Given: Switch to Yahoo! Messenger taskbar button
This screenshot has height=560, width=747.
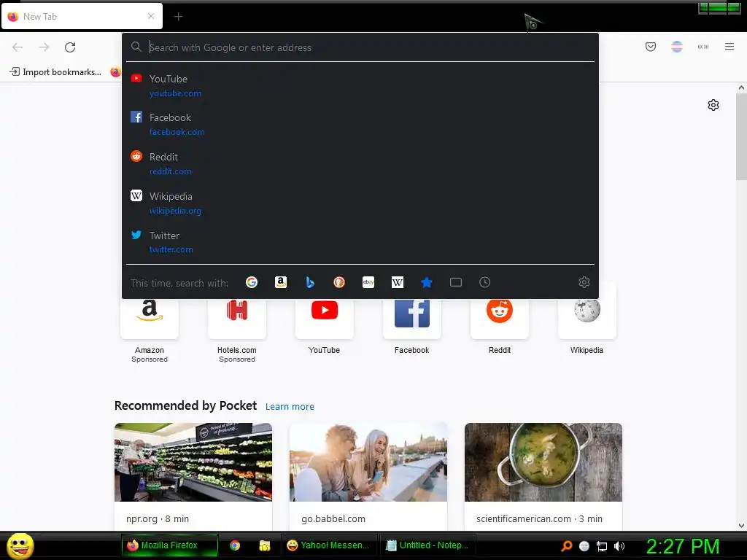Looking at the screenshot, I should tap(329, 545).
